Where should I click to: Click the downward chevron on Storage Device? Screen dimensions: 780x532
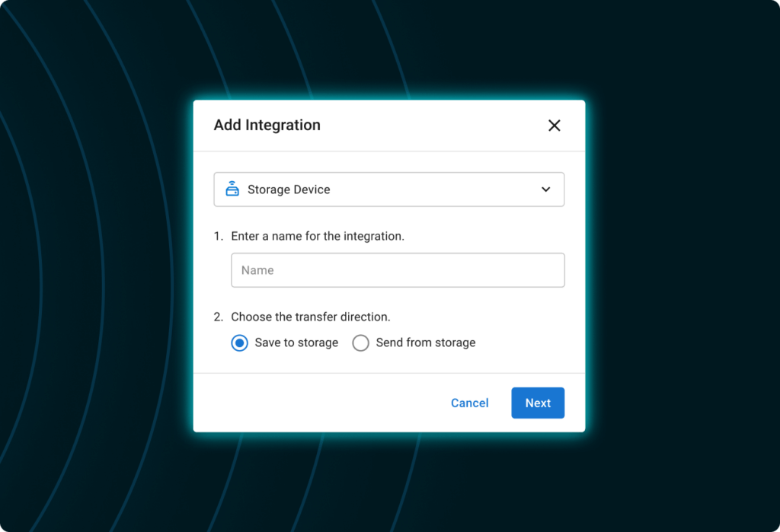[x=546, y=190]
